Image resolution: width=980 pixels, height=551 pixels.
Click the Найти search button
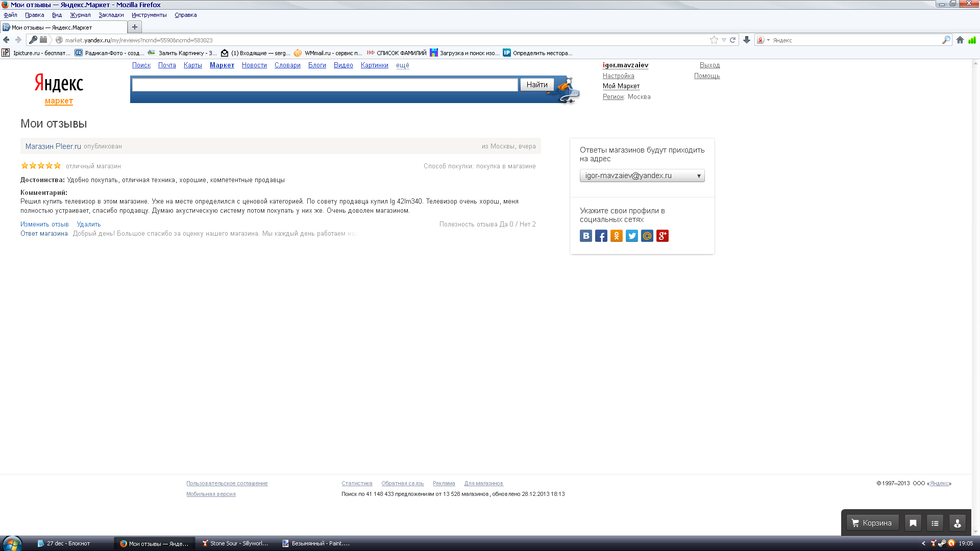pos(537,85)
